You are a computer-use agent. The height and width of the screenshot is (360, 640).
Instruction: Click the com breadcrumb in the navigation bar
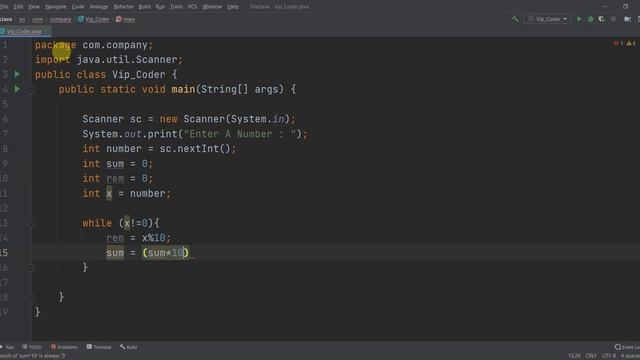pyautogui.click(x=38, y=19)
